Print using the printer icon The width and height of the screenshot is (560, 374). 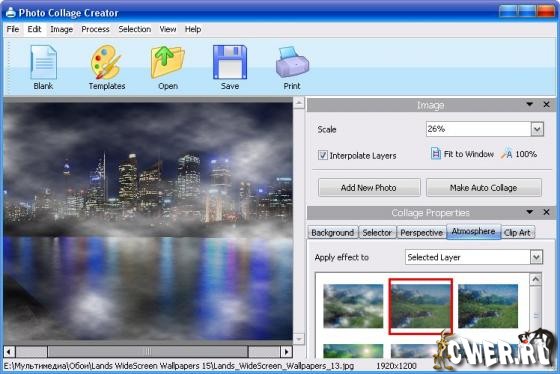(292, 63)
